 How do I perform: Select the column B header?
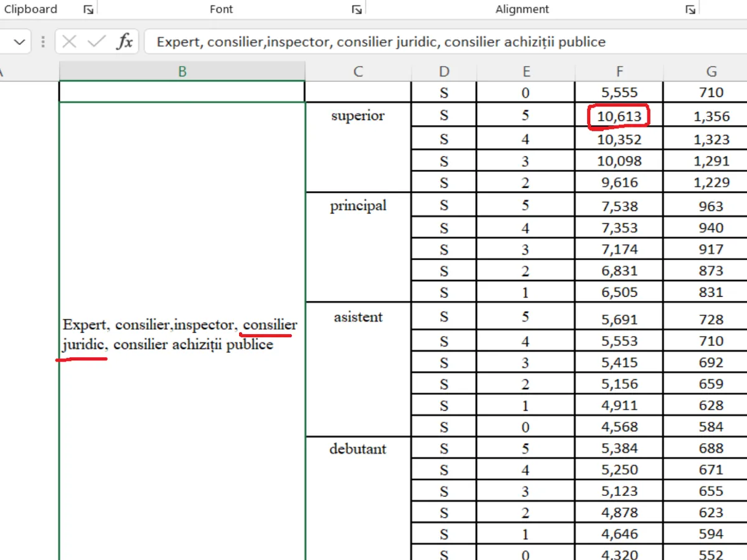point(182,72)
